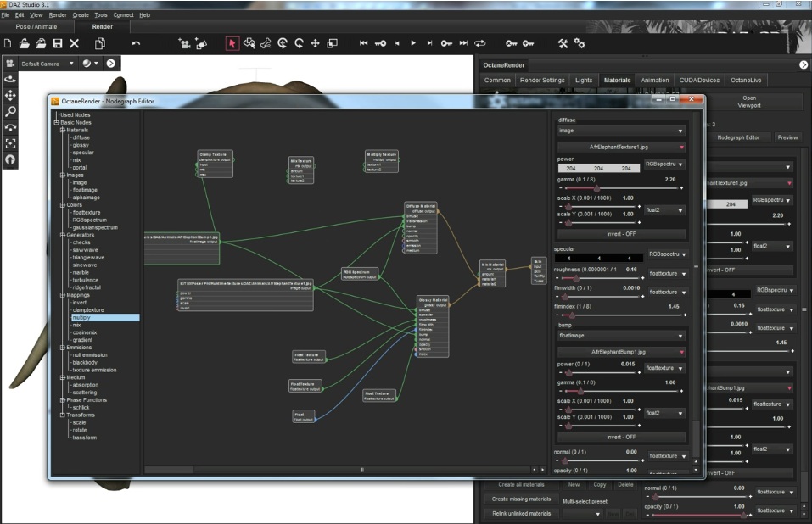Click the camera icon beside Default Camera
The height and width of the screenshot is (524, 812).
[10, 64]
